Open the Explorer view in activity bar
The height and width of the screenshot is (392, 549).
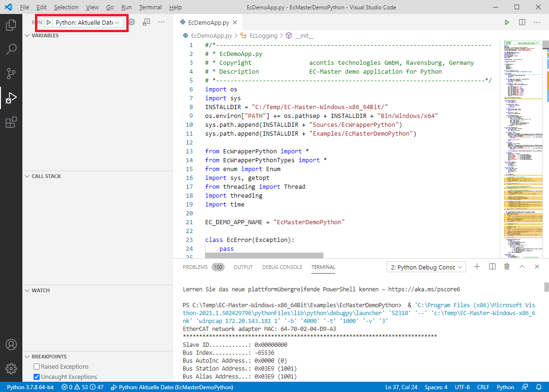[x=11, y=25]
